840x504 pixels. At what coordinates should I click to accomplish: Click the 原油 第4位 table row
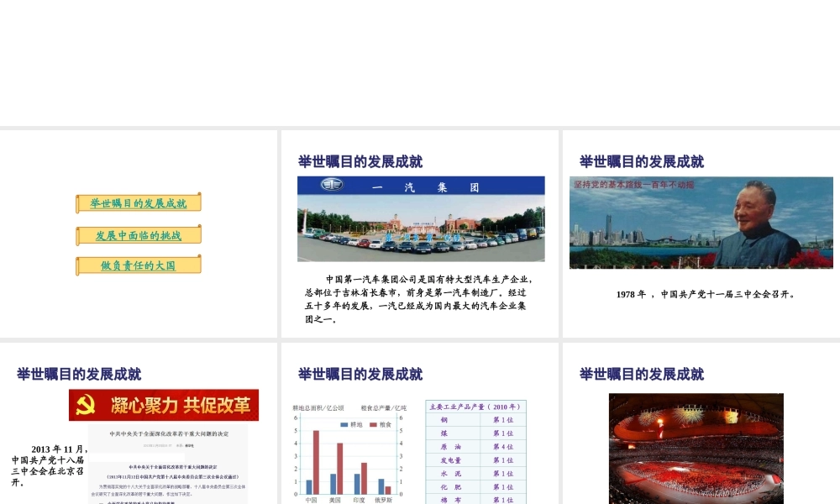tap(475, 447)
